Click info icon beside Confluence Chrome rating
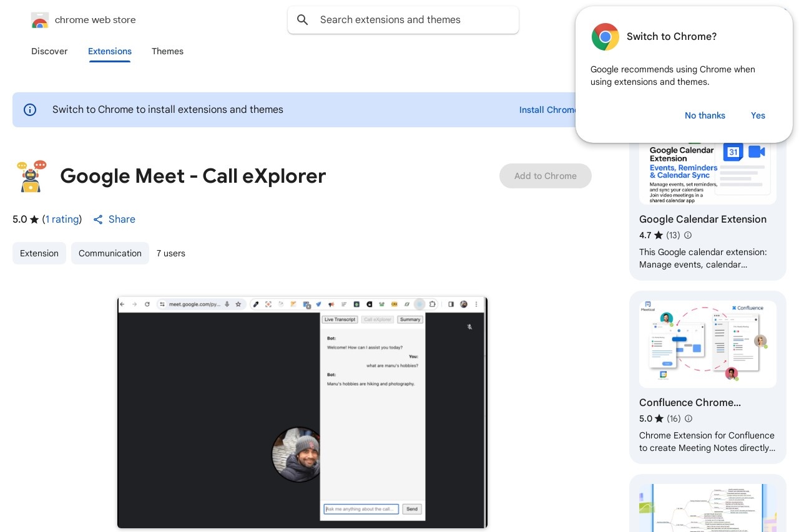This screenshot has width=799, height=532. click(x=688, y=418)
